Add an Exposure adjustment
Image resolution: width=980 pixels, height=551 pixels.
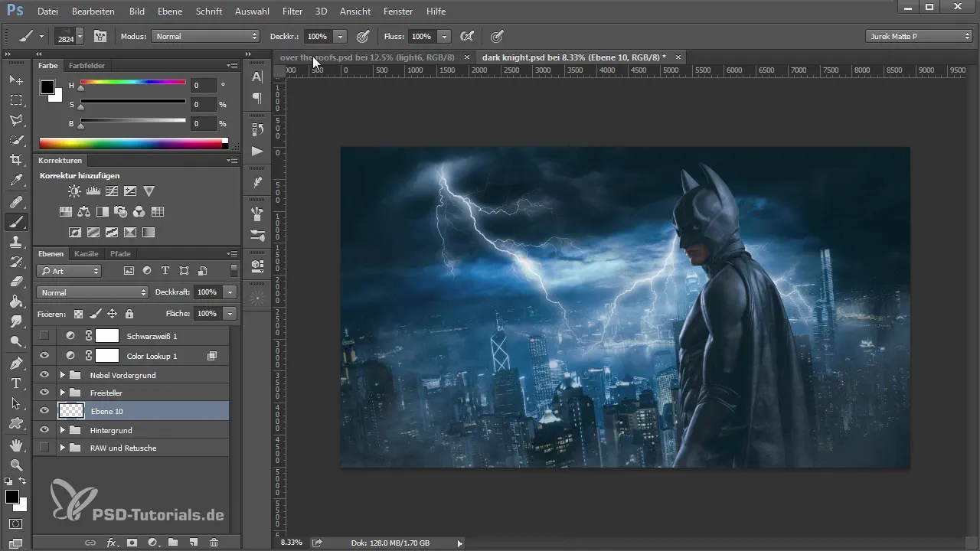pyautogui.click(x=130, y=191)
